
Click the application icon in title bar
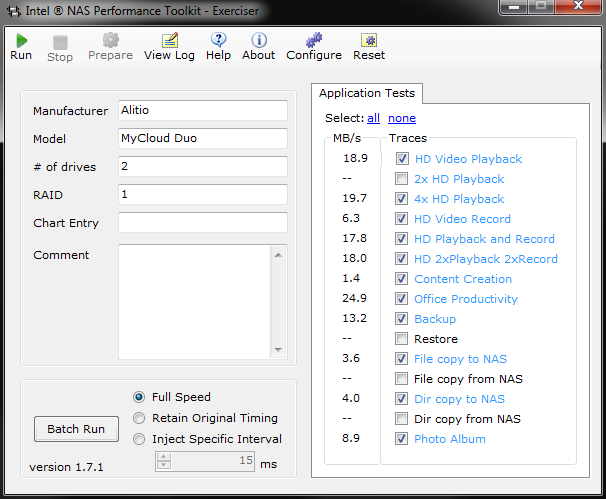pos(14,11)
